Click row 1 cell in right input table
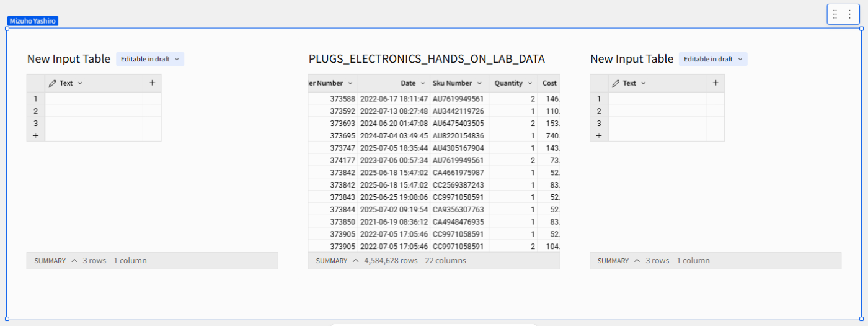868x326 pixels. tap(657, 98)
